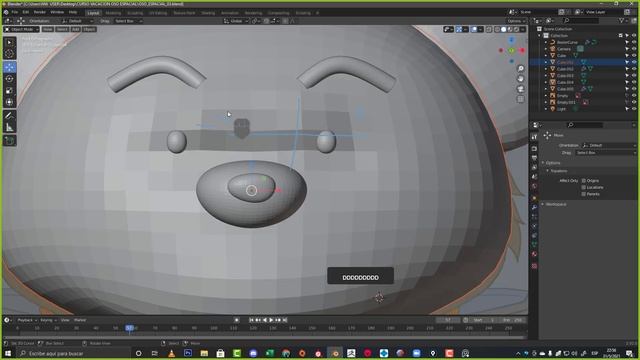640x360 pixels.
Task: Switch to the Sculpting workspace tab
Action: point(135,13)
